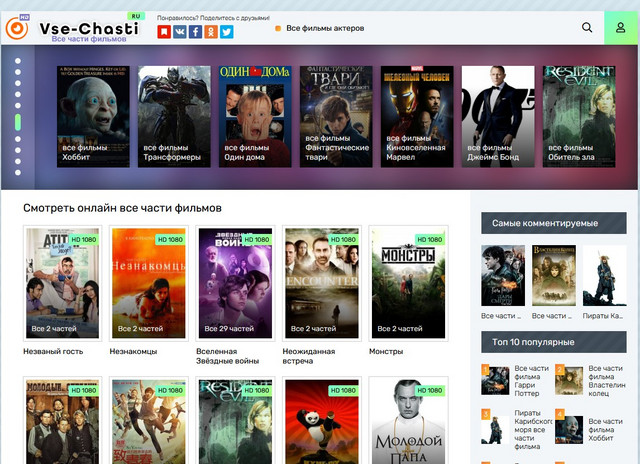This screenshot has height=464, width=640.
Task: Click HD 1080 badge on Незнакомцы poster
Action: [170, 240]
